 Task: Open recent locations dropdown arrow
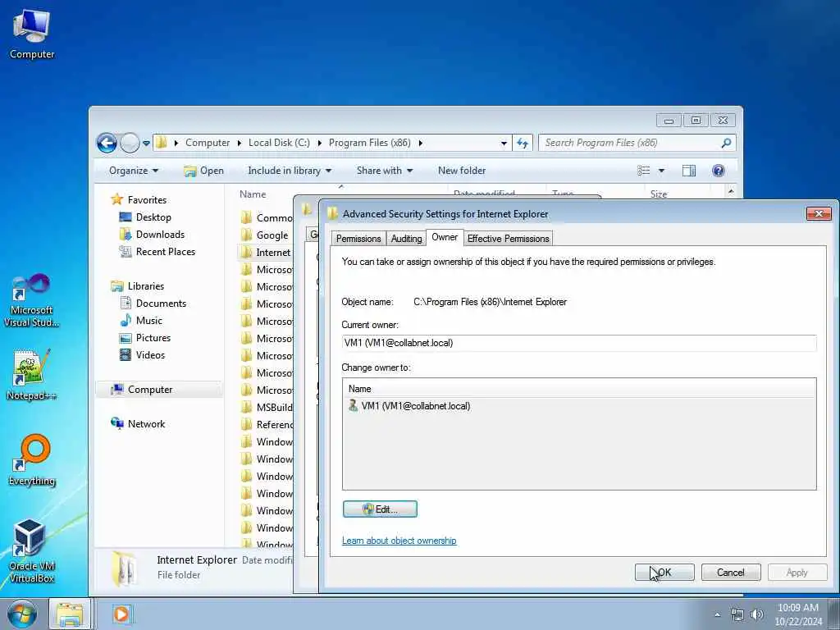146,144
